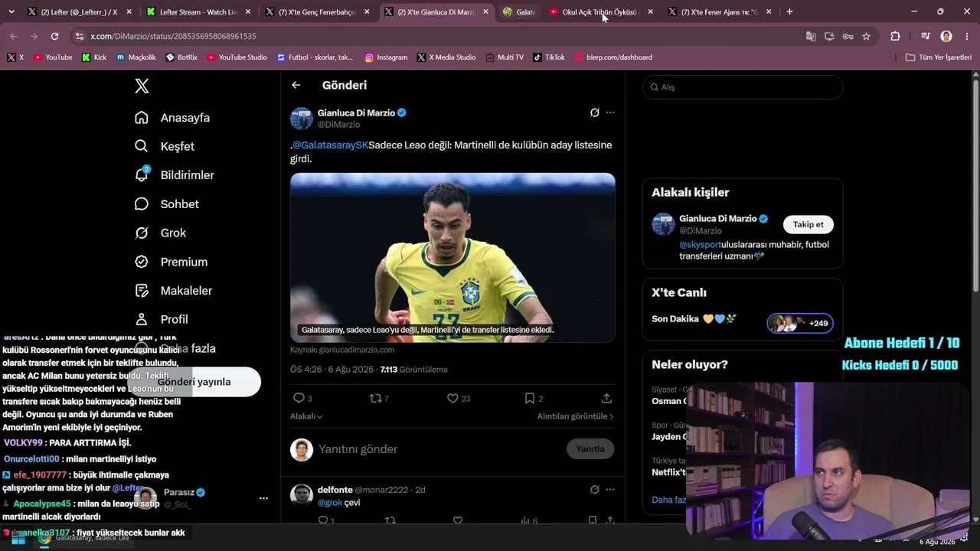Open the Instagram bookmark
Image resolution: width=980 pixels, height=551 pixels.
tap(386, 57)
